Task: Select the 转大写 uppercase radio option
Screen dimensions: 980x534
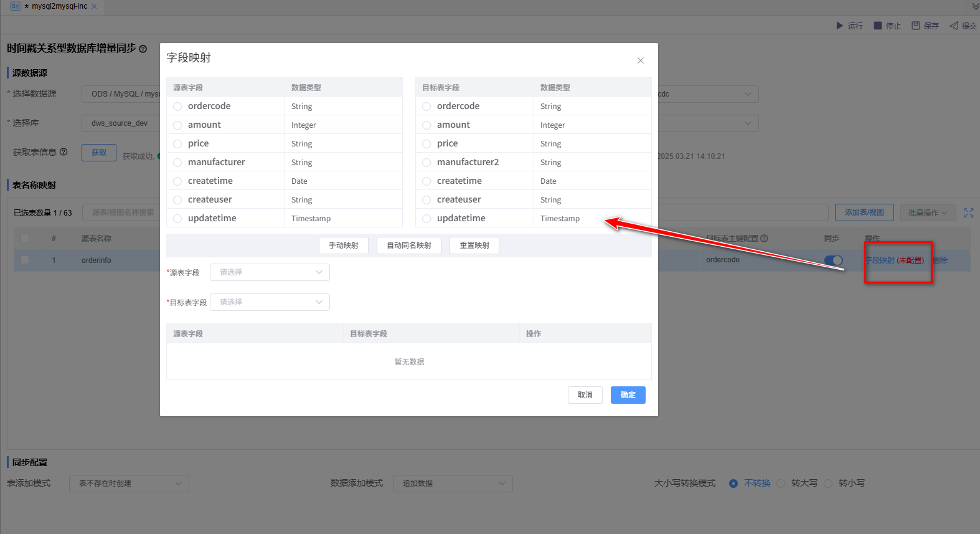Action: point(781,484)
